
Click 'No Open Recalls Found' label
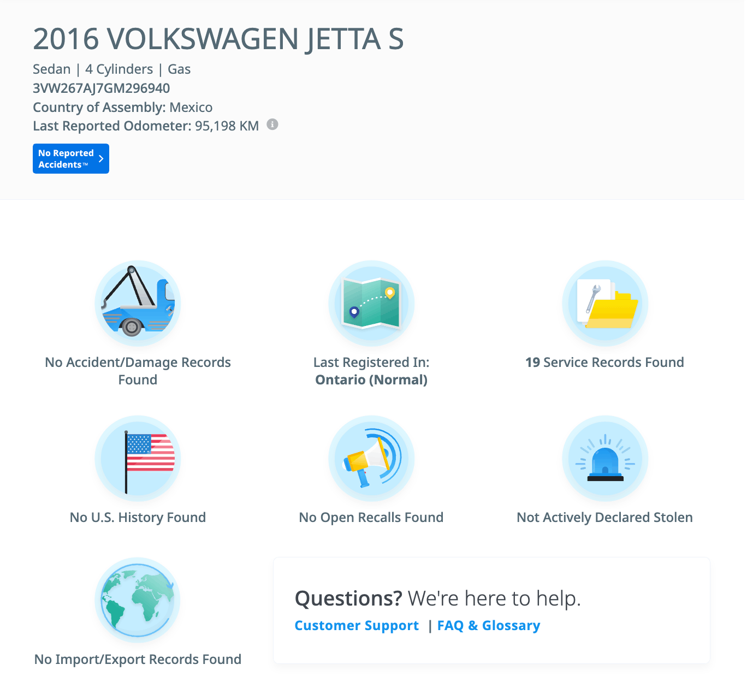tap(371, 518)
